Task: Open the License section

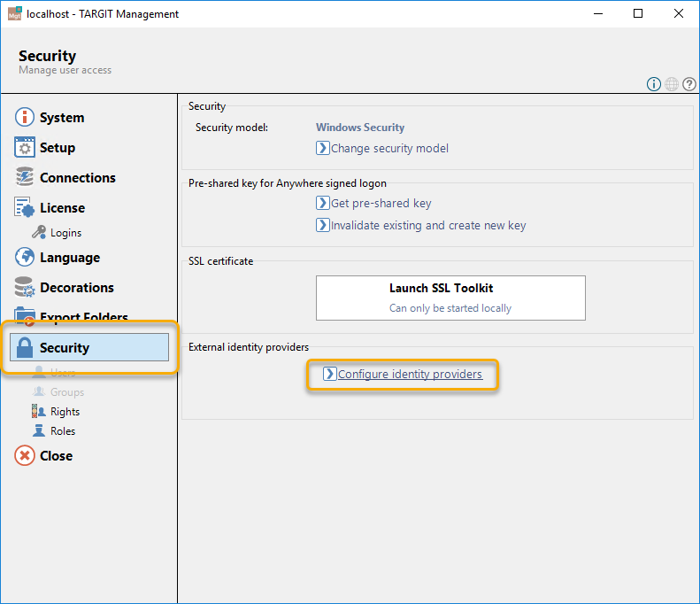Action: [62, 208]
